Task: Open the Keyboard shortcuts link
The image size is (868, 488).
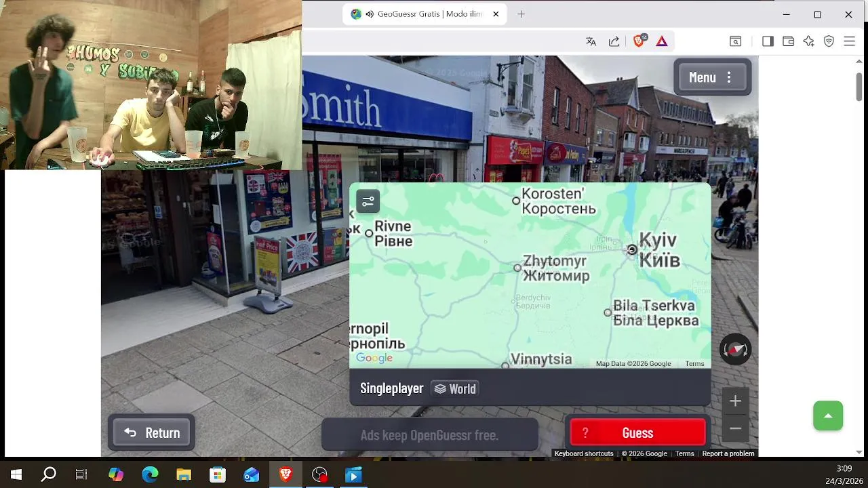Action: tap(584, 453)
